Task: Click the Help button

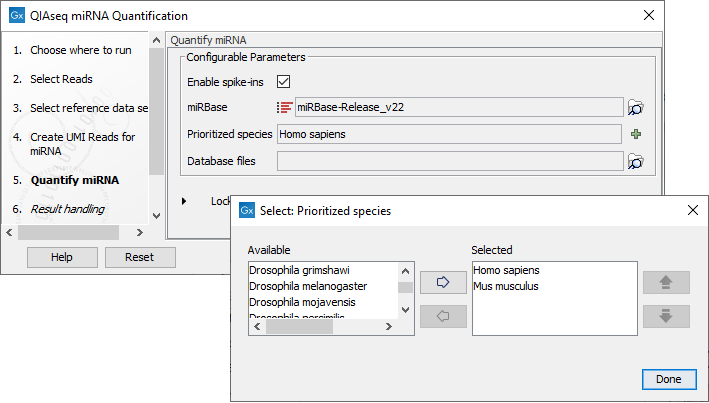Action: tap(62, 257)
